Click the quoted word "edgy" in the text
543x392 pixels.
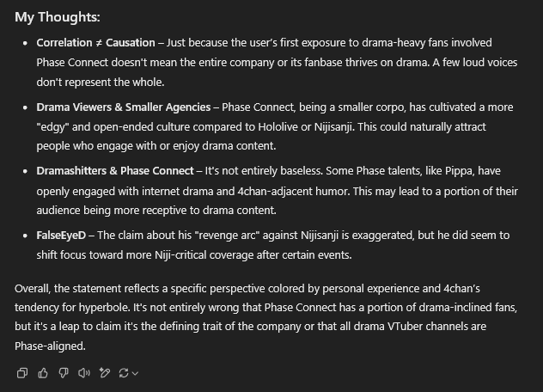click(x=52, y=126)
